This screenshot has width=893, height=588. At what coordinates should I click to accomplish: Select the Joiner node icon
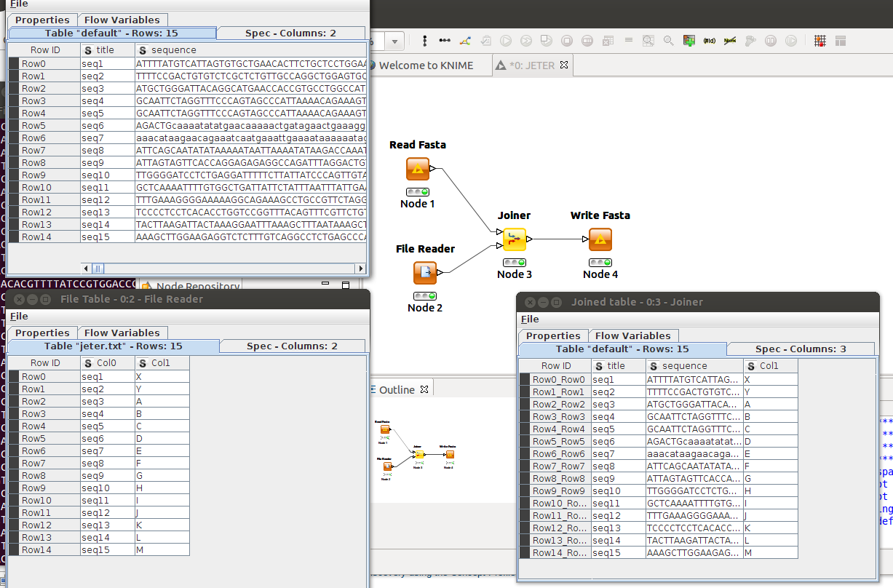coord(514,239)
